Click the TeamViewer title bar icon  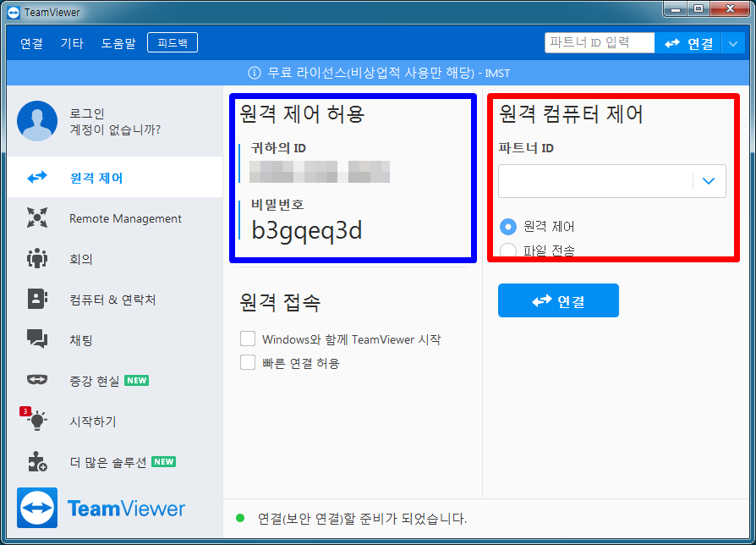(x=14, y=12)
